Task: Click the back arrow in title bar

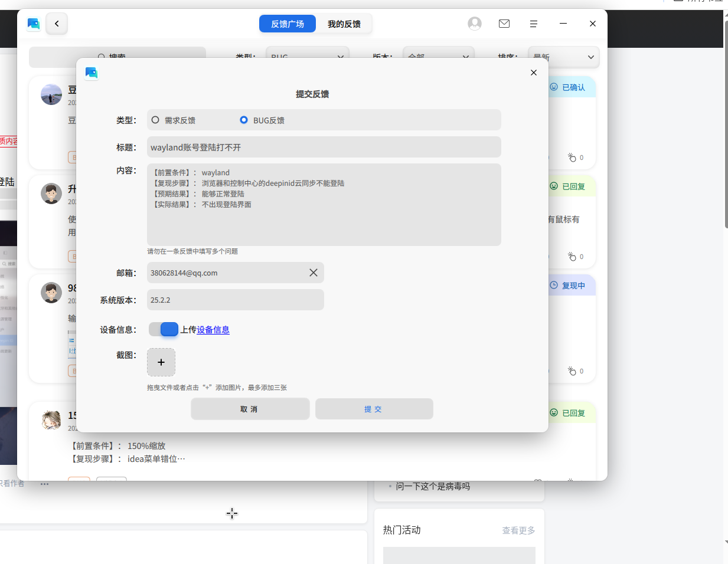Action: tap(57, 24)
